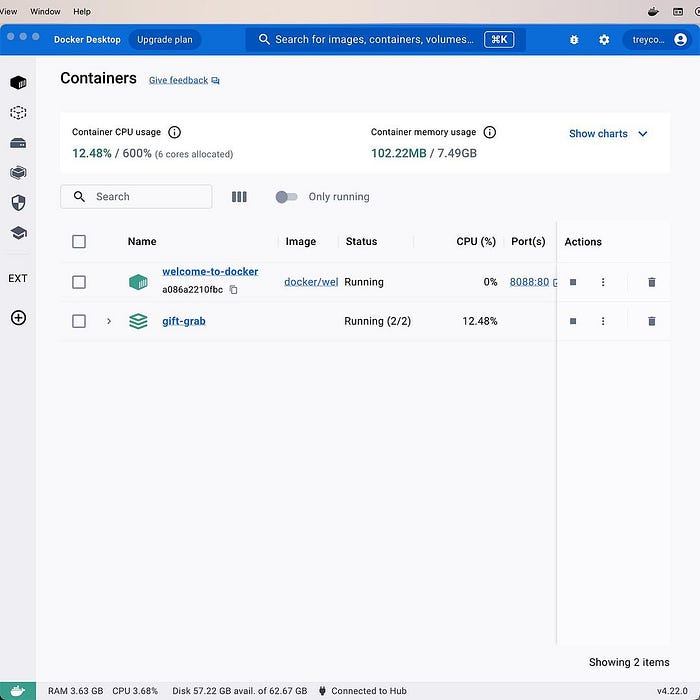This screenshot has height=700, width=700.
Task: Open the Learning center graduation cap icon
Action: [18, 233]
